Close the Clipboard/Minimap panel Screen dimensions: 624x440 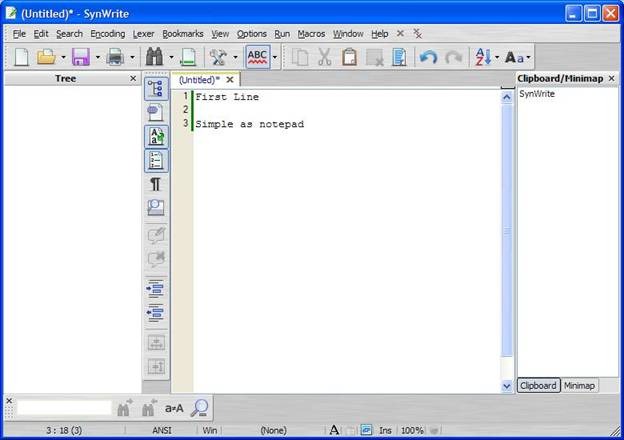(612, 78)
